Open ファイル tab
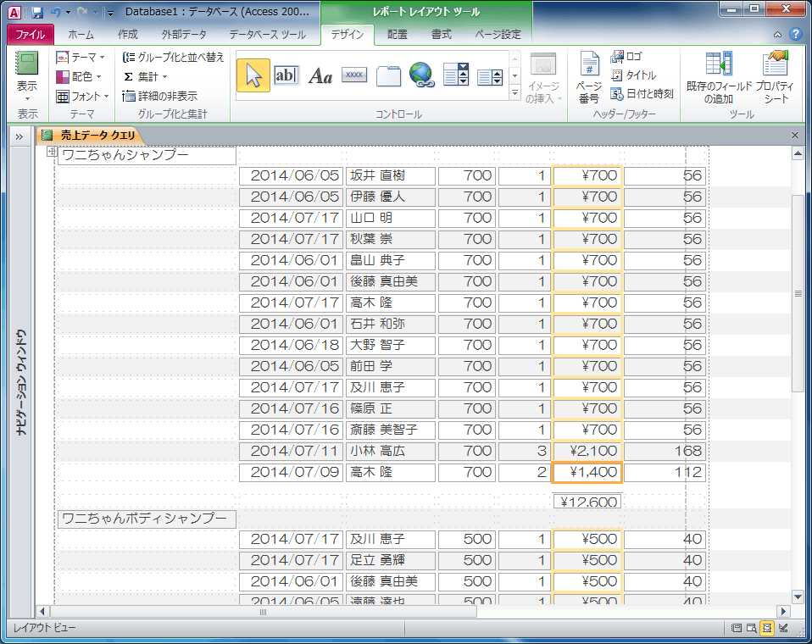 (30, 35)
